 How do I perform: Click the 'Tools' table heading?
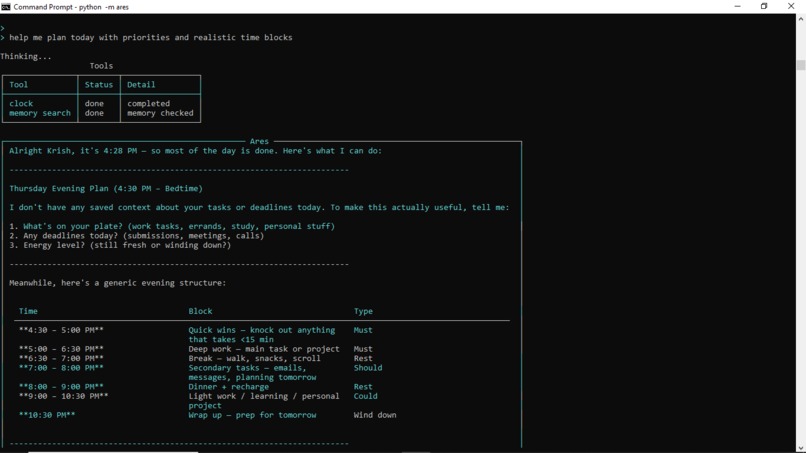point(101,66)
